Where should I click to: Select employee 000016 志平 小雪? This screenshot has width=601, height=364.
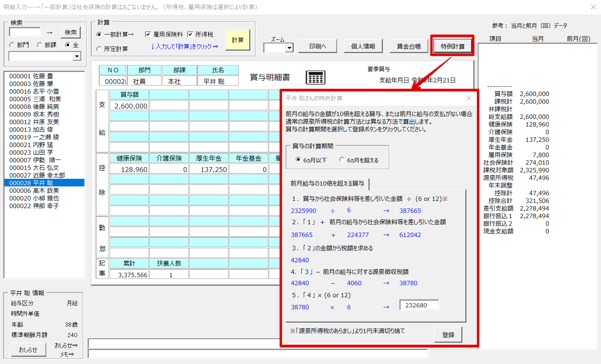tap(44, 92)
